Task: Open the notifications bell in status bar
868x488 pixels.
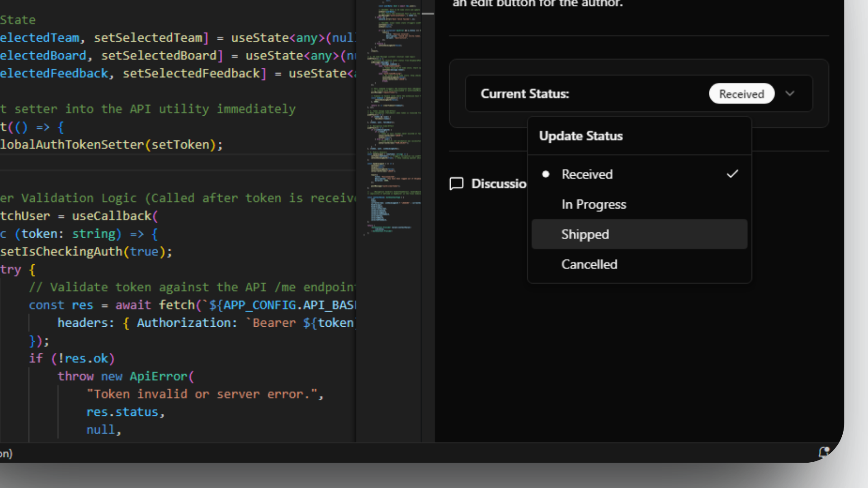Action: [x=824, y=452]
